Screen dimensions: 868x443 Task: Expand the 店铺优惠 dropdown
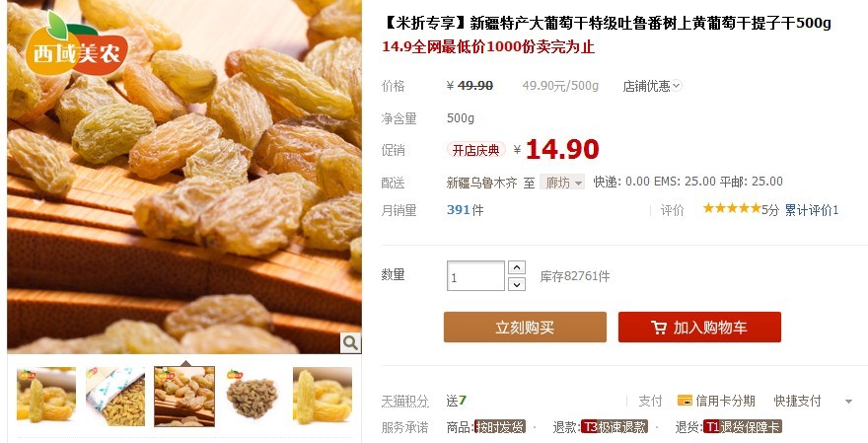tap(652, 86)
